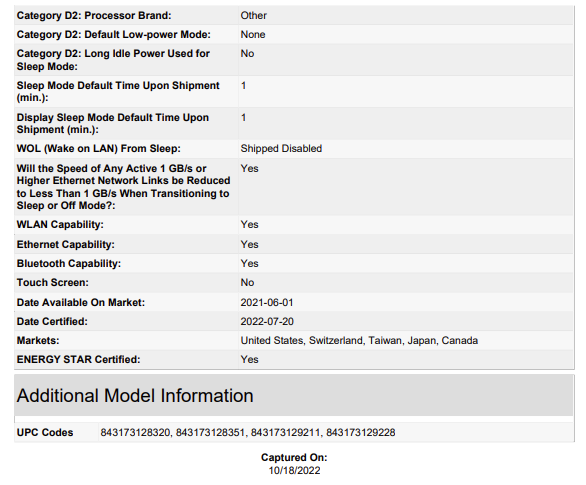
Task: Click the Captured On date 10/18/2022
Action: (x=294, y=470)
